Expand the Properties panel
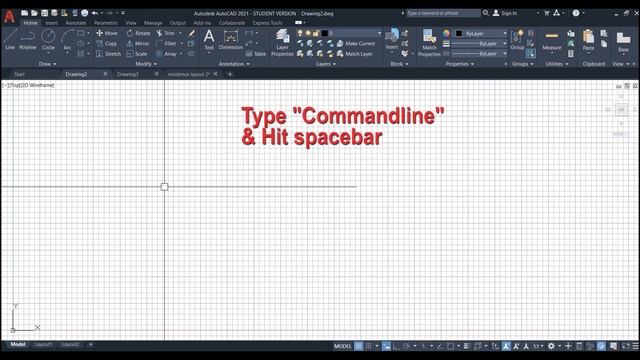 (460, 64)
